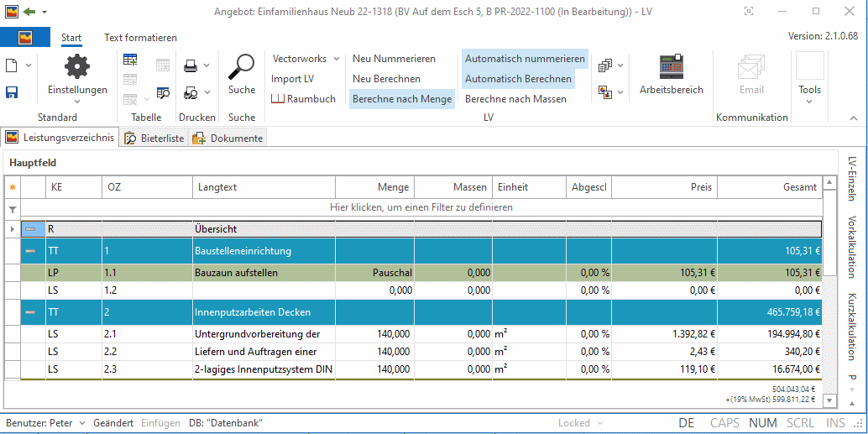The height and width of the screenshot is (434, 868).
Task: Open the Bieterliste tab
Action: coord(154,139)
